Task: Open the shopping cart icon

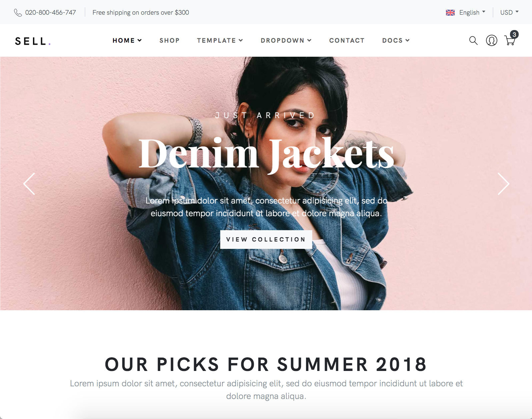Action: [x=510, y=41]
